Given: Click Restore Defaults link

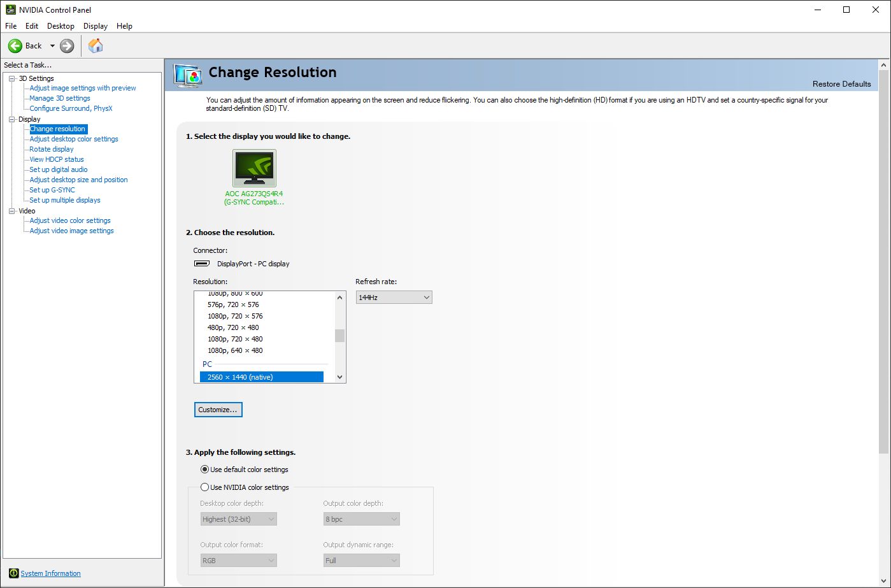Looking at the screenshot, I should tap(842, 84).
